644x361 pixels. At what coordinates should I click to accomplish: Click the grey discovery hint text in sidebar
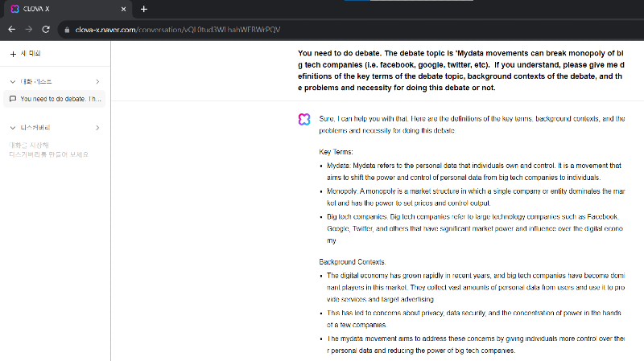(x=48, y=150)
